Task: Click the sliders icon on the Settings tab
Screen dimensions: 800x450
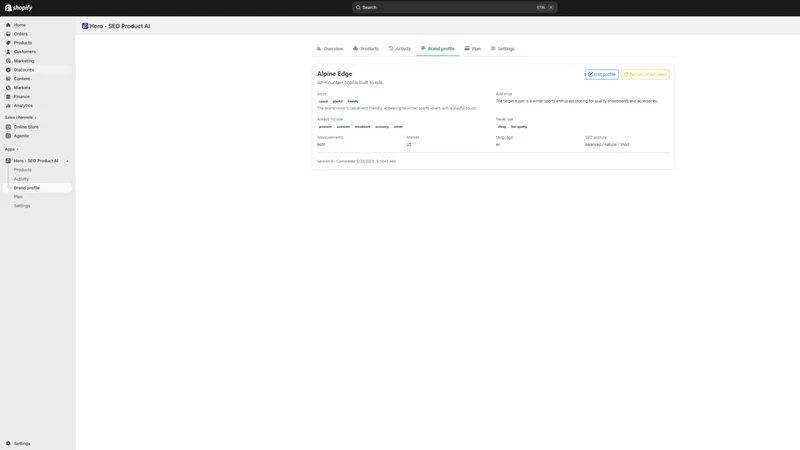Action: [x=493, y=48]
